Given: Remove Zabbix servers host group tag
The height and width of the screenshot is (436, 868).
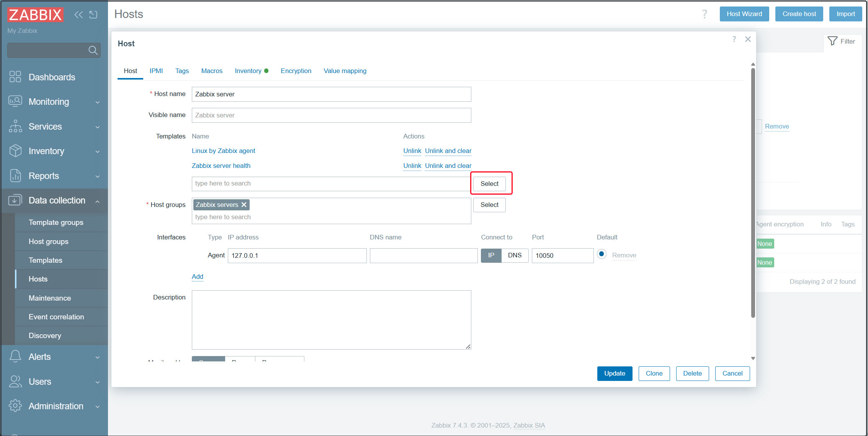Looking at the screenshot, I should click(x=244, y=205).
